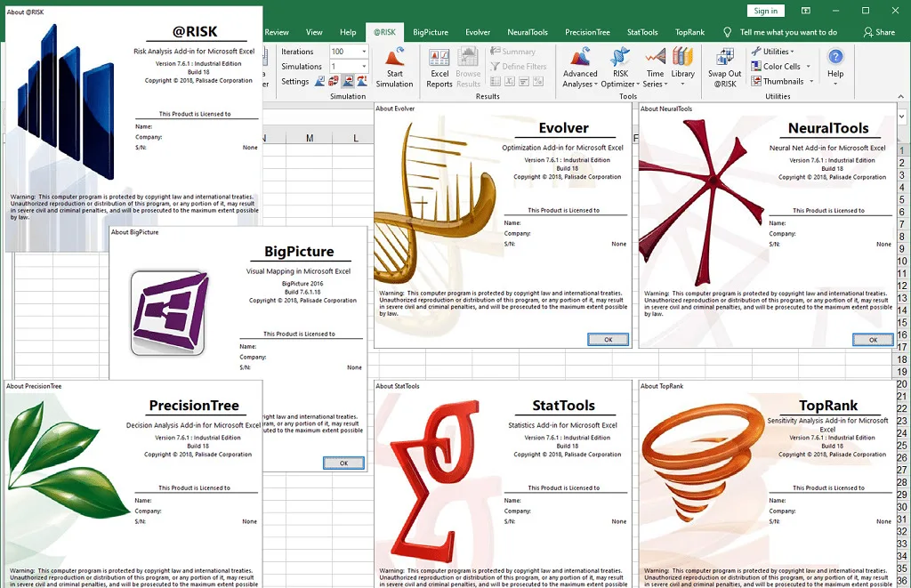Click Swap Out @RISK

pyautogui.click(x=724, y=68)
